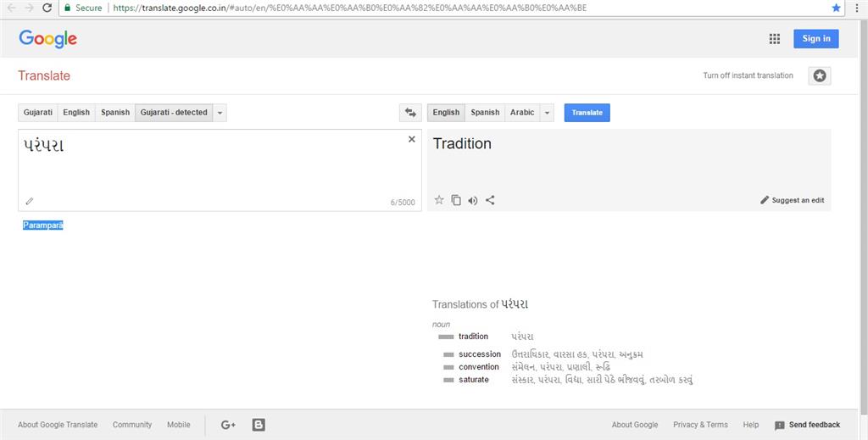
Task: Open Privacy & Terms link
Action: 700,425
